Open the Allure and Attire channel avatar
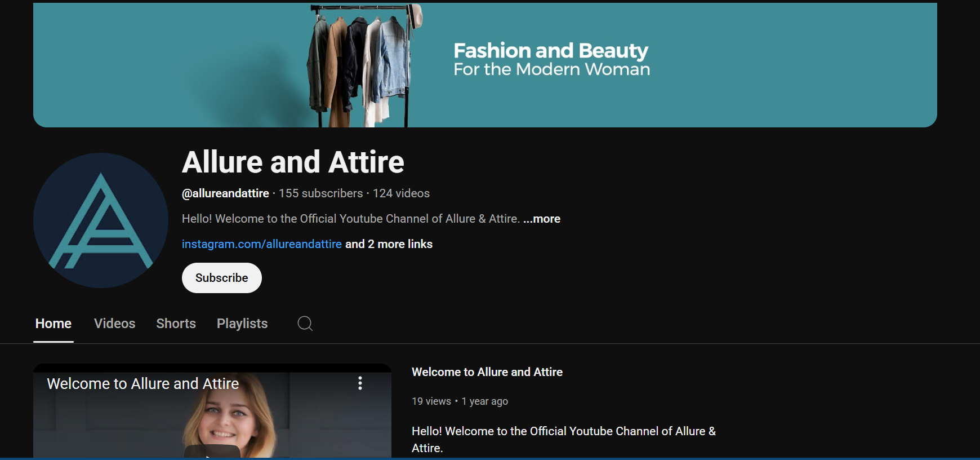The height and width of the screenshot is (460, 980). coord(101,220)
